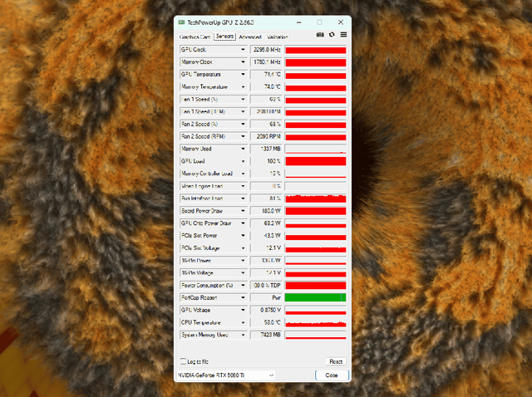Open the System Memory Used dropdown
Screen dimensions: 532x397
coord(243,335)
